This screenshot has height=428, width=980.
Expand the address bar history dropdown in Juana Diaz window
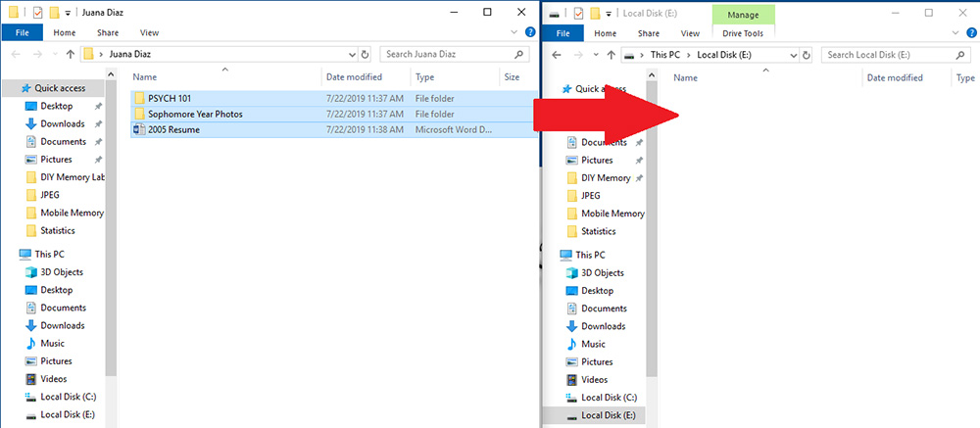click(x=353, y=55)
